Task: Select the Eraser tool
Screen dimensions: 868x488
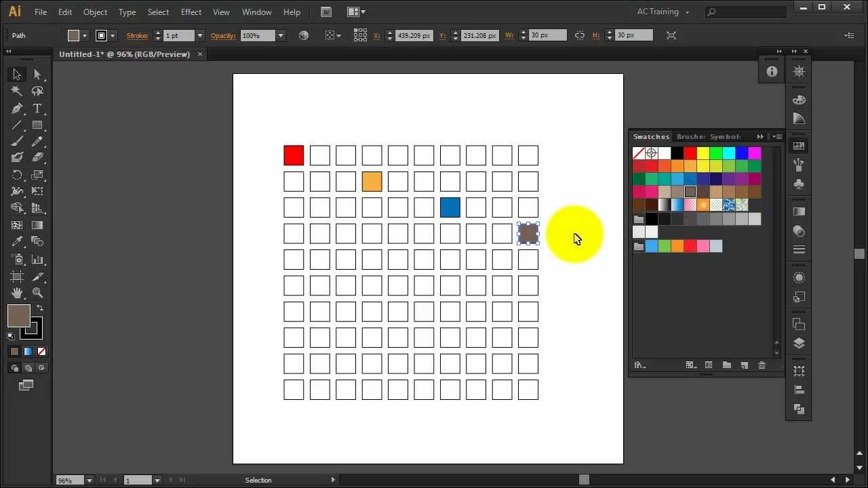Action: (x=37, y=157)
